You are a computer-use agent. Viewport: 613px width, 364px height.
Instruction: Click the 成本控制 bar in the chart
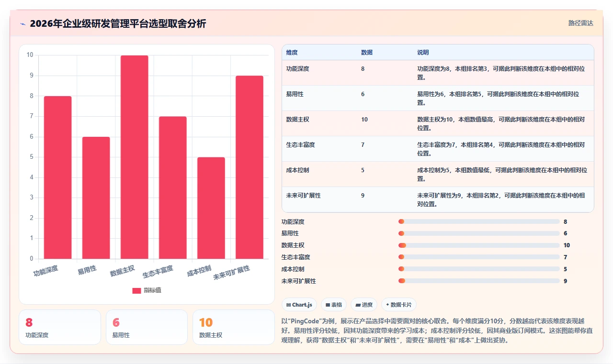click(x=211, y=208)
